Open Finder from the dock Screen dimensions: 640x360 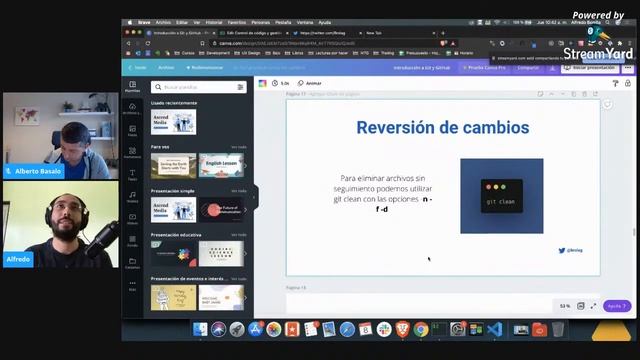(200, 329)
